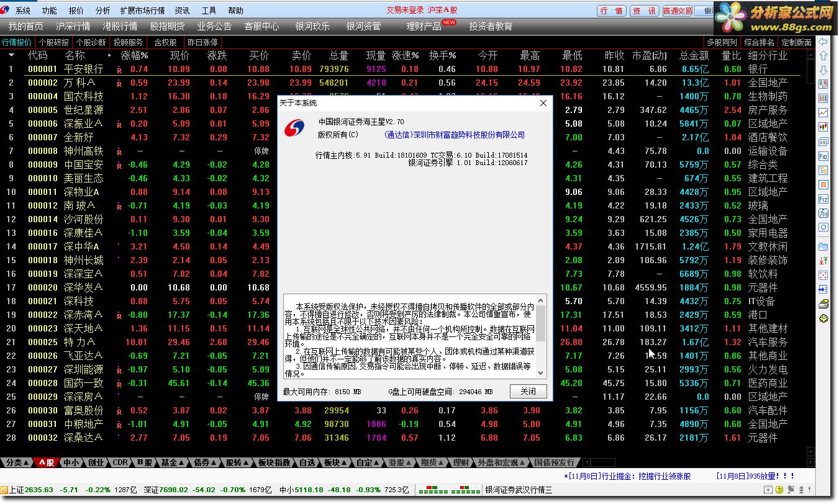Screen dimensions: 839x504
Task: Expand the 板块▲ bottom tab
Action: point(336,463)
